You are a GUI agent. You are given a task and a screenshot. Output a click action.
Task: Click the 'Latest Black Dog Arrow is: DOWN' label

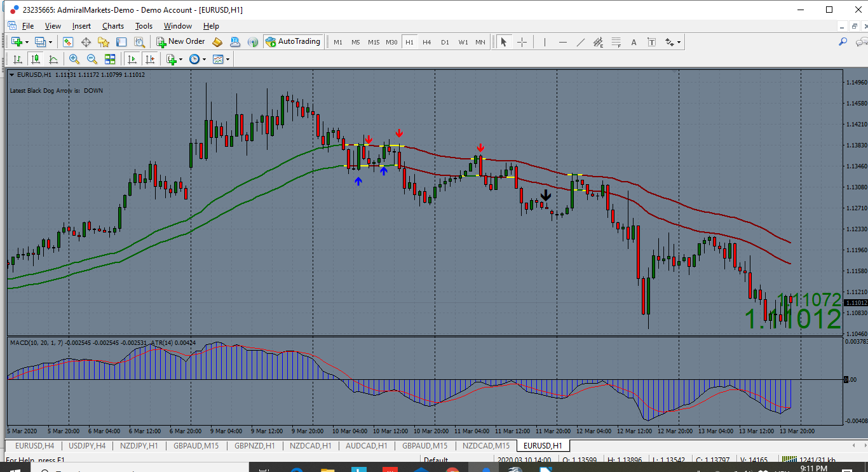[x=56, y=90]
